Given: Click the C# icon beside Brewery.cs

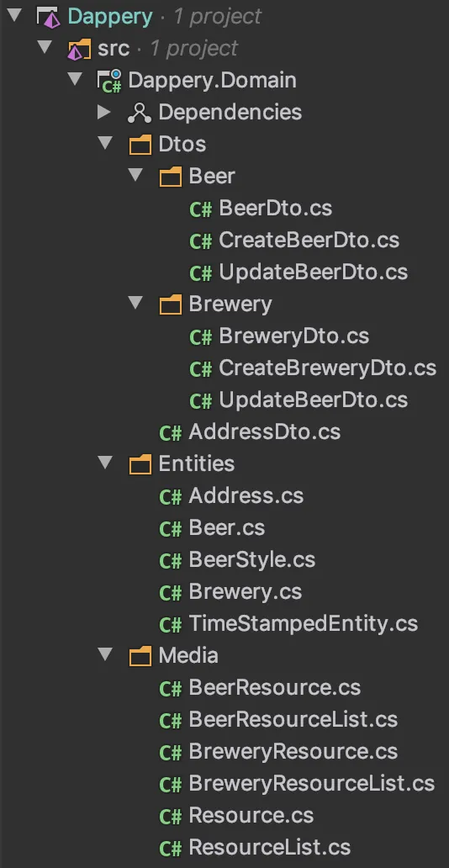Looking at the screenshot, I should (170, 592).
